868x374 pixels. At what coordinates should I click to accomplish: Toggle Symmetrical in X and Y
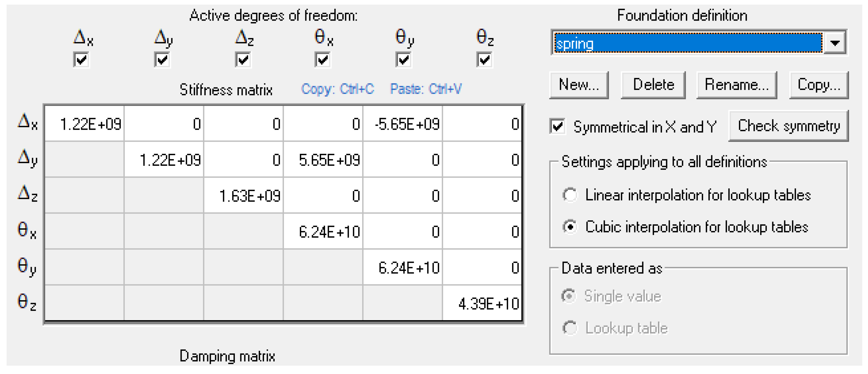point(558,127)
